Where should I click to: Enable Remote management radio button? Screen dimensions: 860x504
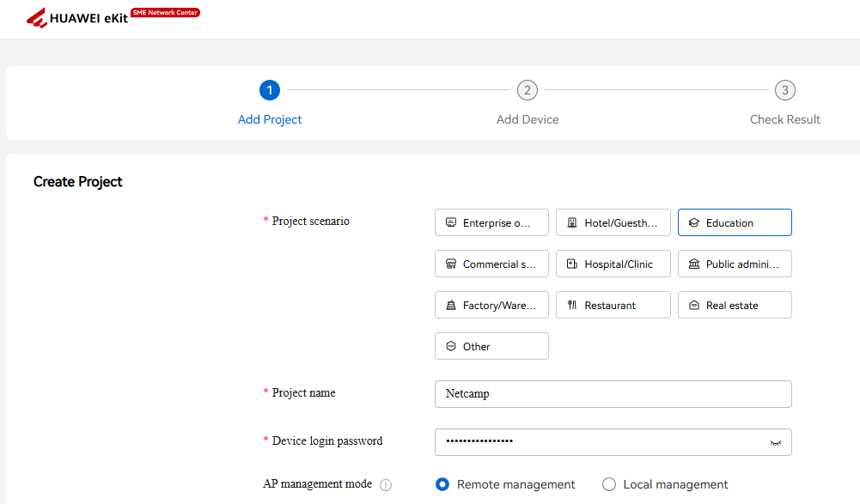pyautogui.click(x=442, y=484)
